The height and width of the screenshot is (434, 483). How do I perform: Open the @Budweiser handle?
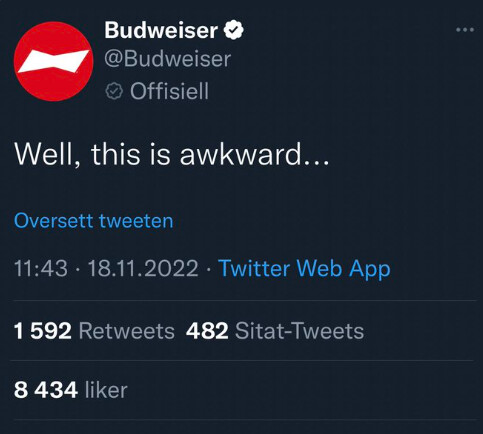[x=167, y=59]
